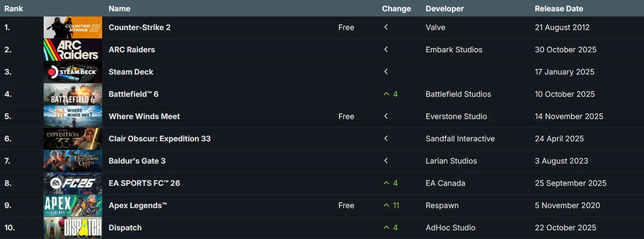Click the 24 April 2025 release date
The height and width of the screenshot is (239, 644).
pos(559,139)
